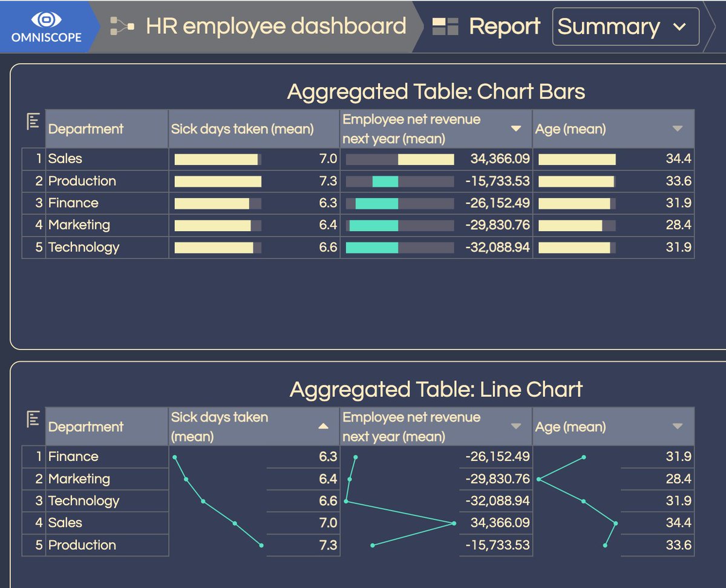
Task: Click the value -15,733.53 in Chart Bars table
Action: 497,181
